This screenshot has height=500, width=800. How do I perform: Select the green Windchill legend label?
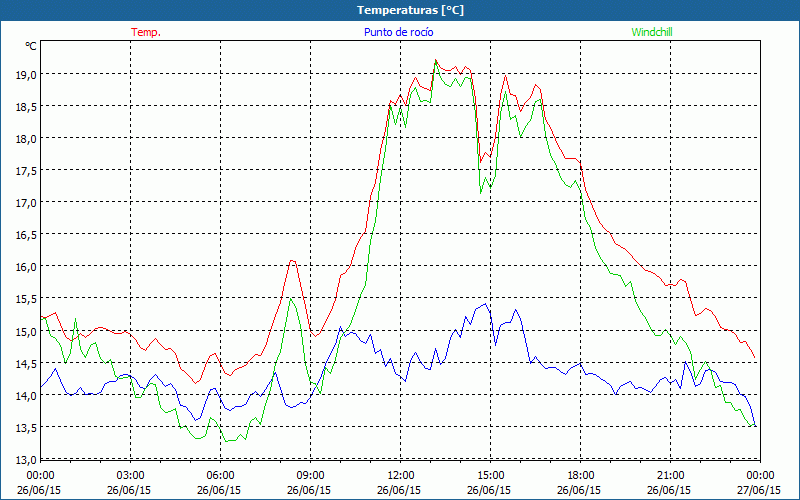652,32
